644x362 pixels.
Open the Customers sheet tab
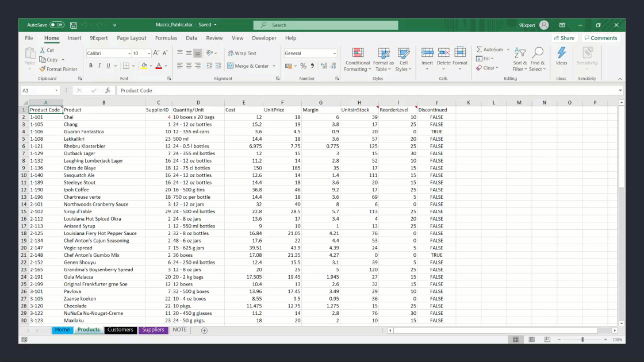tap(121, 330)
